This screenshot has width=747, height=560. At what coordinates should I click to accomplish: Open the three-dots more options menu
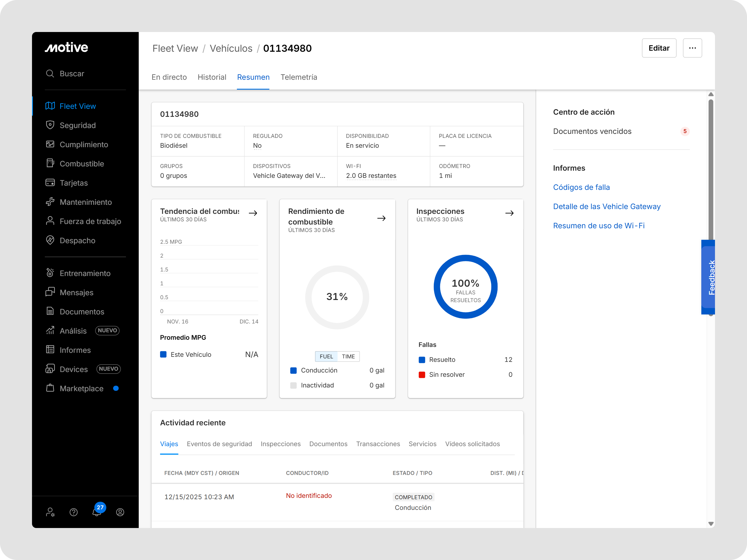click(x=692, y=48)
